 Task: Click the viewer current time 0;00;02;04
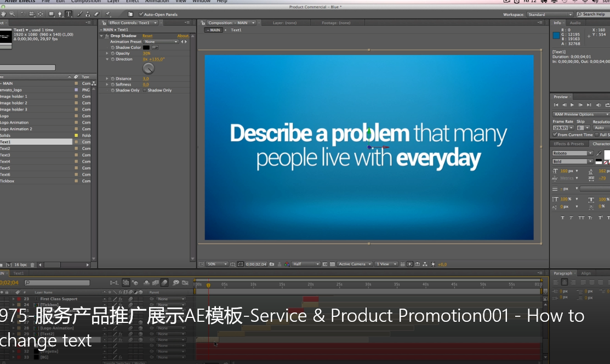click(256, 264)
